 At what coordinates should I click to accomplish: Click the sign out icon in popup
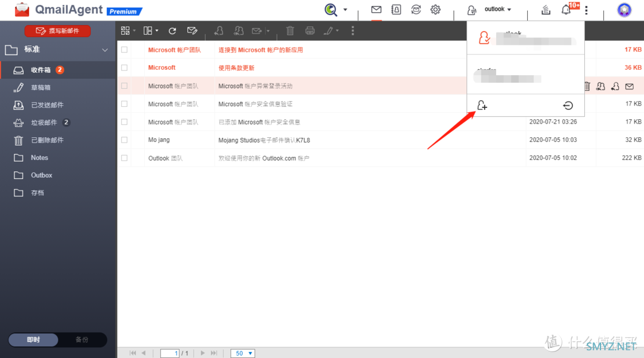click(568, 106)
